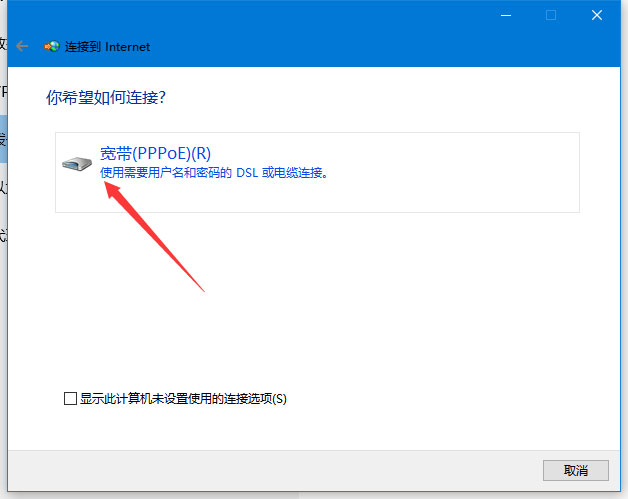Screen dimensions: 628x499
Task: Go back with the arrow in title bar
Action: (22, 46)
